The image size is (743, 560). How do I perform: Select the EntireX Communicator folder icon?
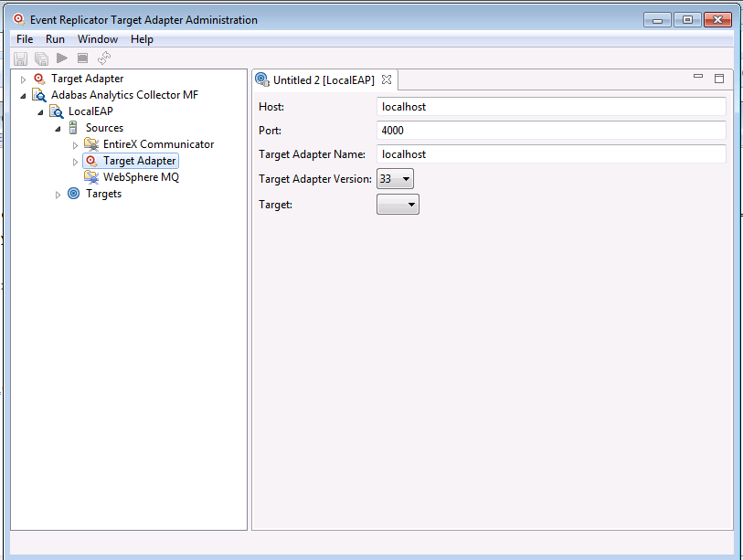click(91, 144)
